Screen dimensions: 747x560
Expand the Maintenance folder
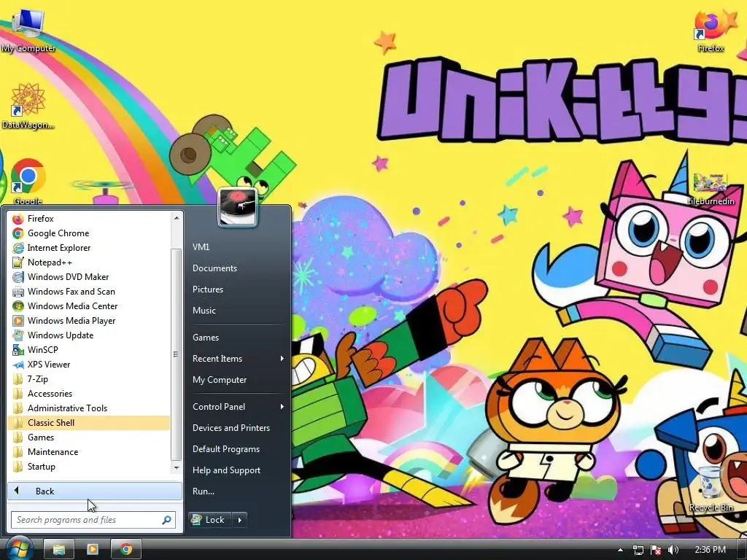[89, 452]
